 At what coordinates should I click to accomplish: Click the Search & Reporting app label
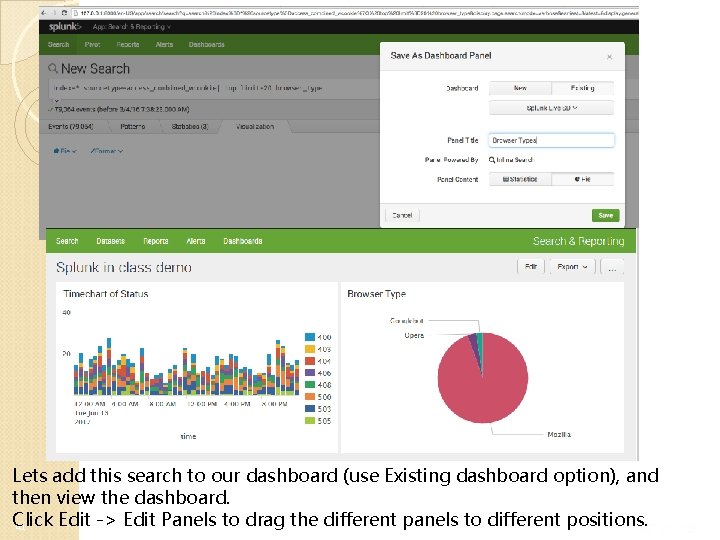pyautogui.click(x=579, y=241)
